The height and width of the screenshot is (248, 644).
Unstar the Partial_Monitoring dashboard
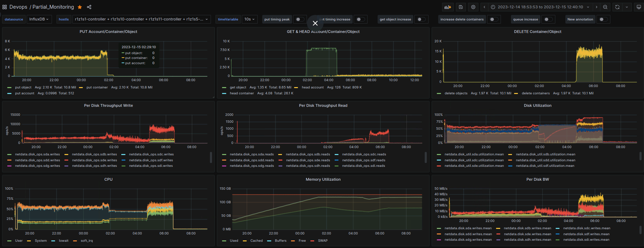(x=80, y=7)
